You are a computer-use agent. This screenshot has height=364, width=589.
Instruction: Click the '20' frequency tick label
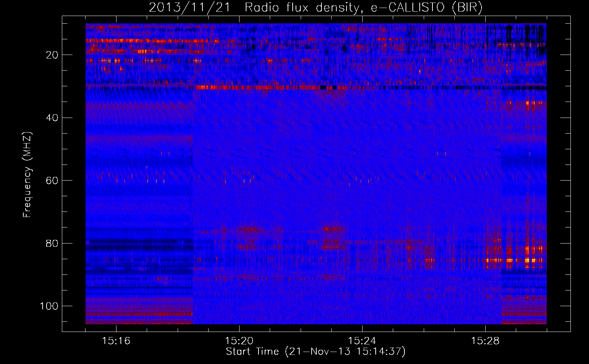(52, 55)
